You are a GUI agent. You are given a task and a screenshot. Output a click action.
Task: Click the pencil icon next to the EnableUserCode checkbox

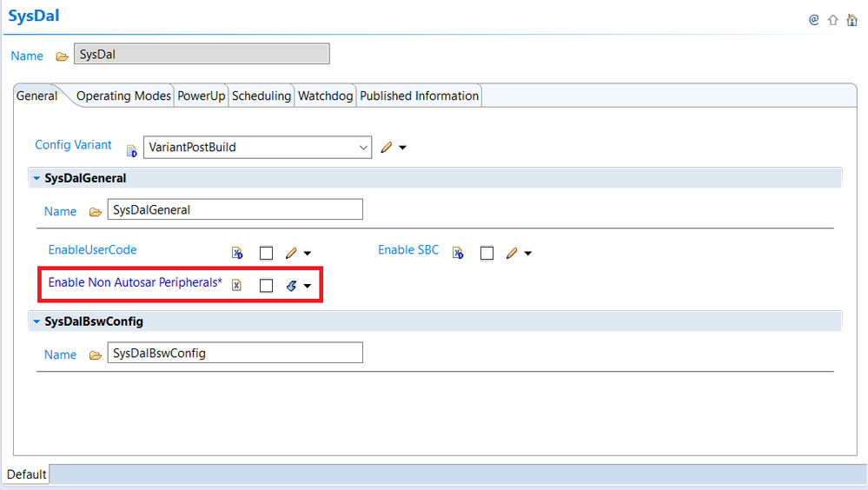coord(291,253)
